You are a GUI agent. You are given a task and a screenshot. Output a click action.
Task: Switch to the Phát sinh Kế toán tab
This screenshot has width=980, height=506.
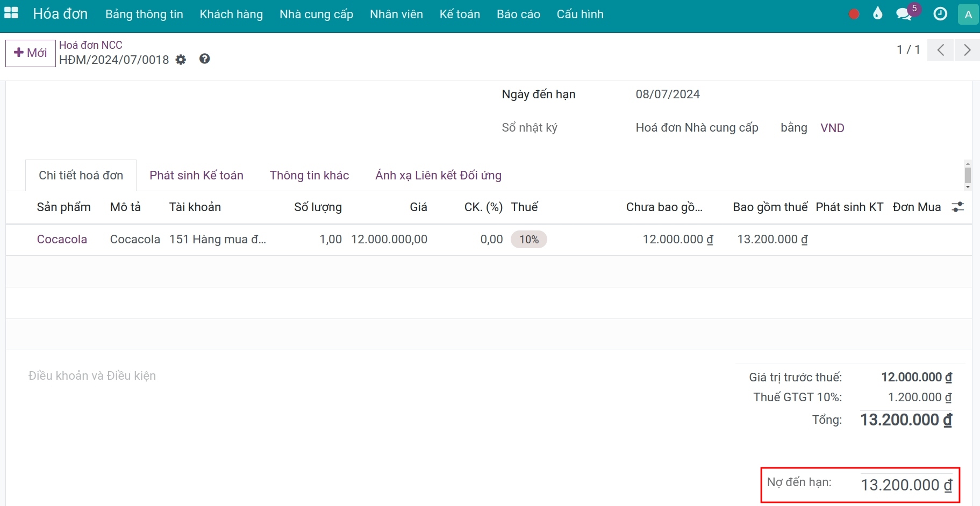[196, 175]
